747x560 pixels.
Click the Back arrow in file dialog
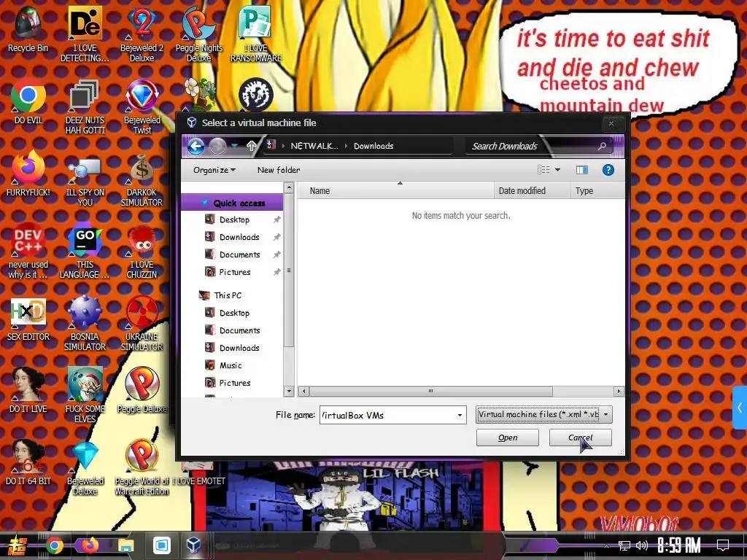pos(196,146)
